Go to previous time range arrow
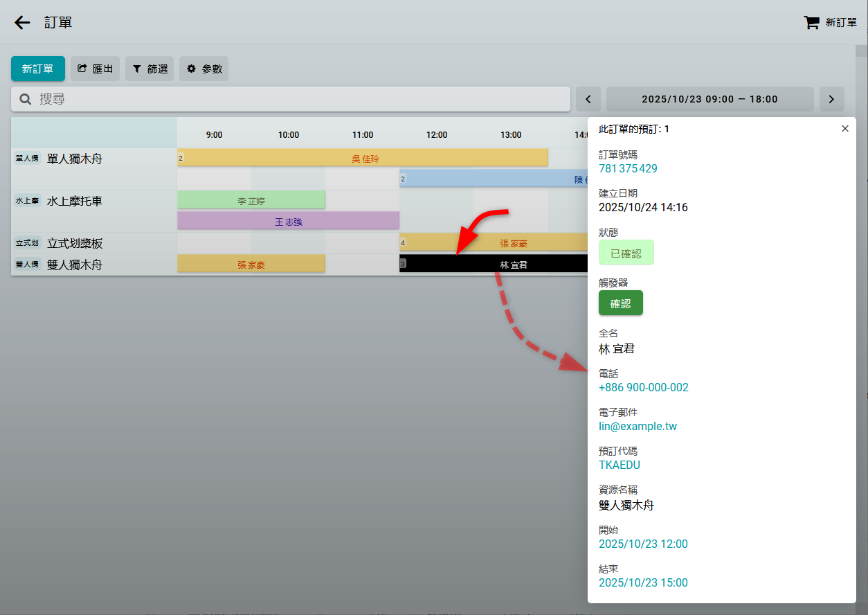This screenshot has height=615, width=868. 588,99
